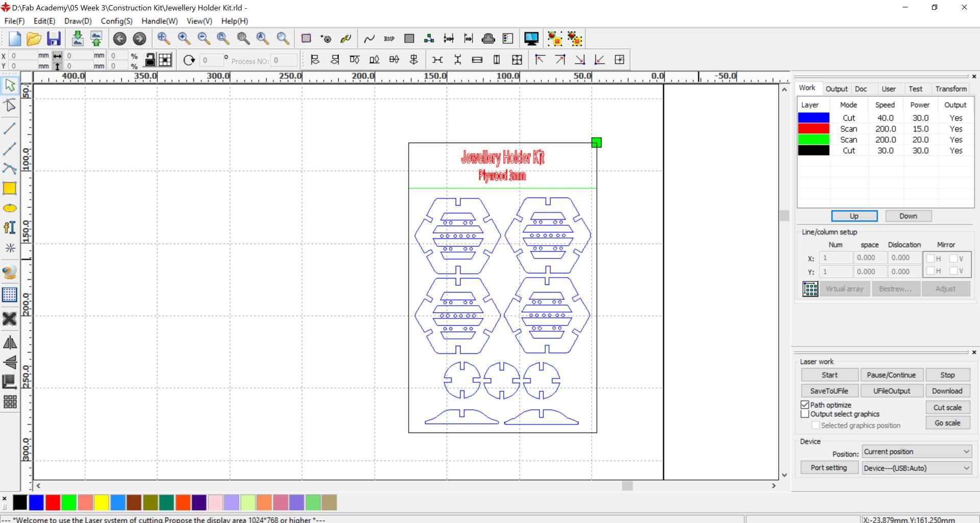
Task: Open the Device USB:Auto dropdown
Action: click(x=917, y=468)
